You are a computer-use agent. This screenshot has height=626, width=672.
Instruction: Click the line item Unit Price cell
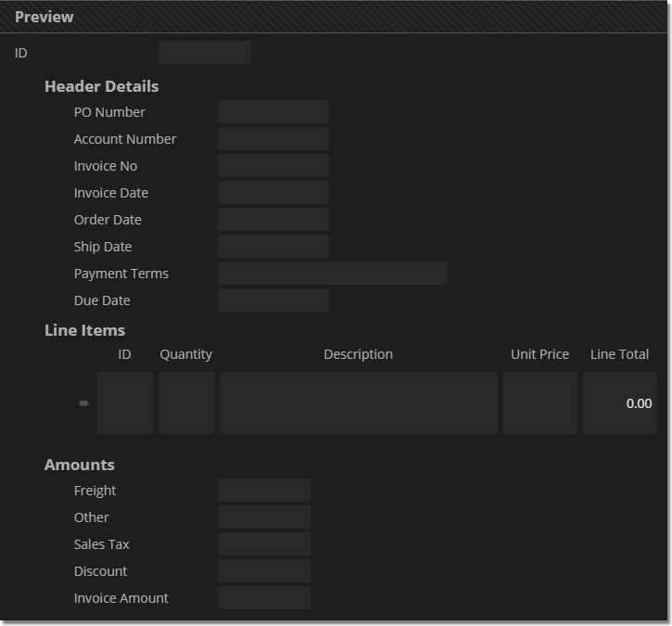pyautogui.click(x=540, y=403)
